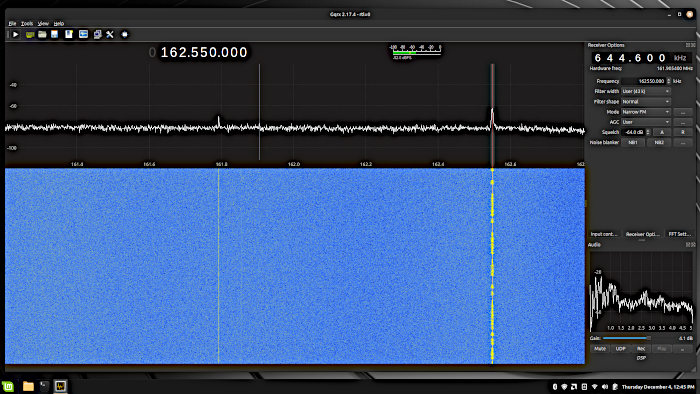Click the Bluetooth tray icon
This screenshot has height=394, width=700.
pos(555,387)
